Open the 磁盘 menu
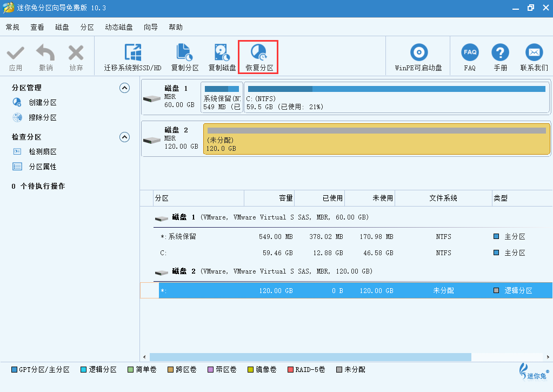 tap(62, 27)
